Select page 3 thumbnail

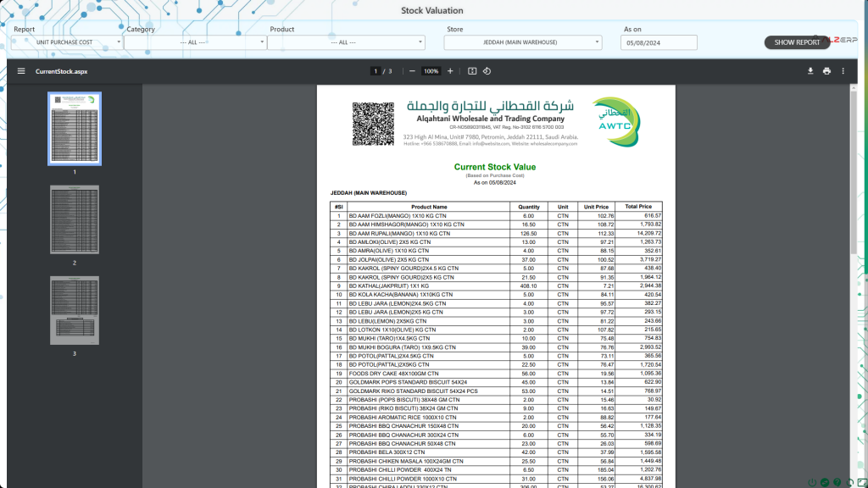tap(75, 310)
